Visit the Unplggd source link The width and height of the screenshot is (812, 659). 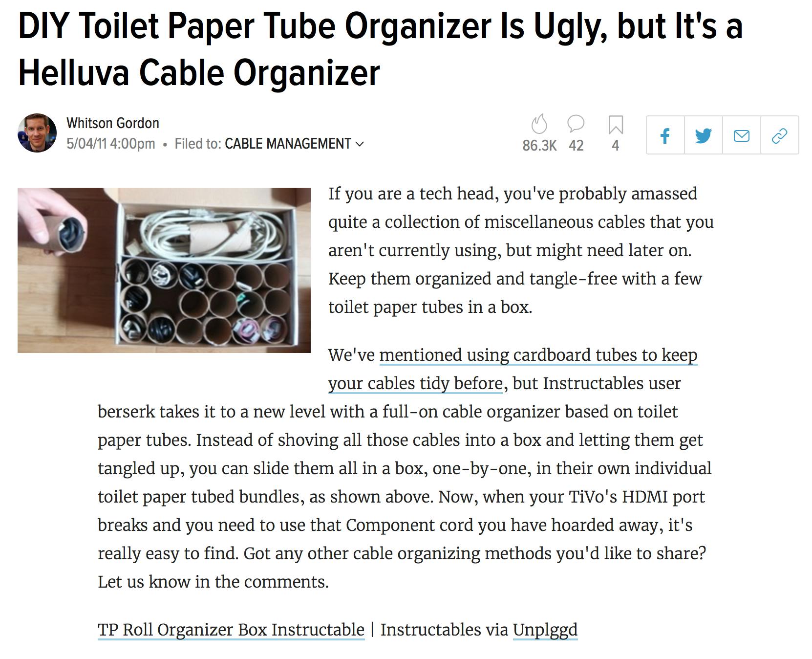(545, 630)
